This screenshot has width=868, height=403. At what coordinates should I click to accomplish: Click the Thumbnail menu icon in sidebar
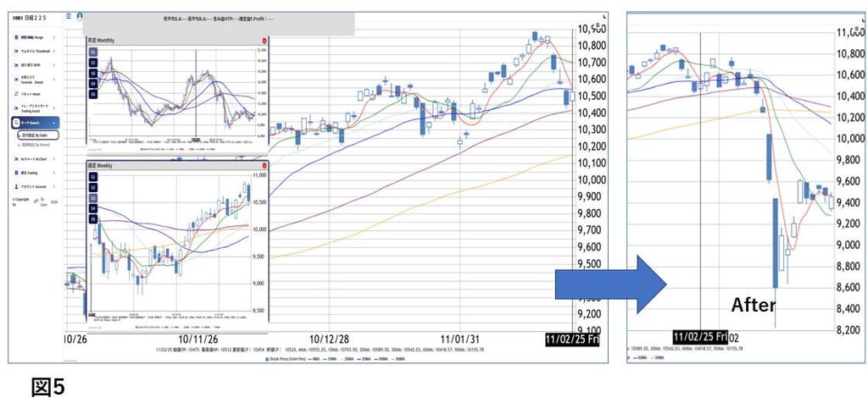[17, 52]
